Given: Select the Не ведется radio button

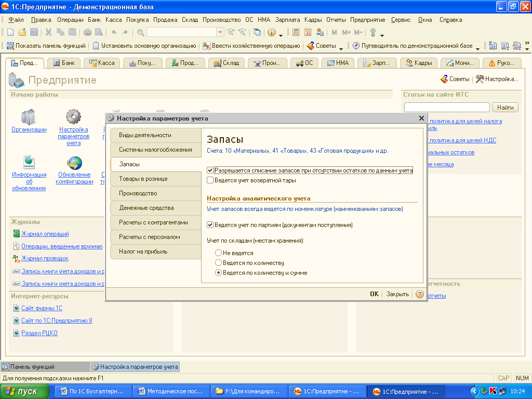Looking at the screenshot, I should (x=219, y=253).
